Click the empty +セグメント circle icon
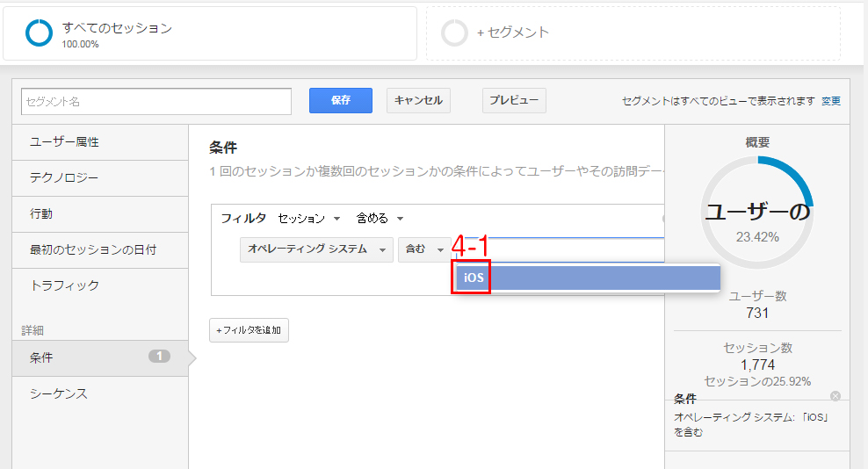 coord(454,32)
